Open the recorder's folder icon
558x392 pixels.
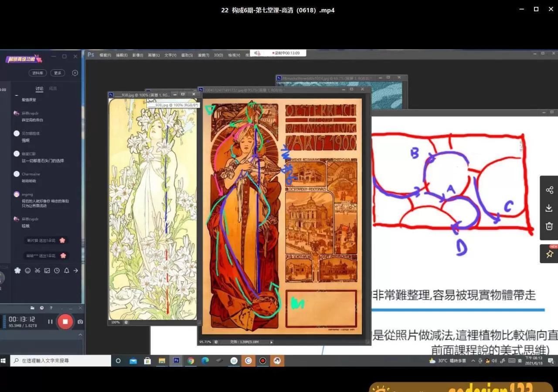click(x=32, y=308)
